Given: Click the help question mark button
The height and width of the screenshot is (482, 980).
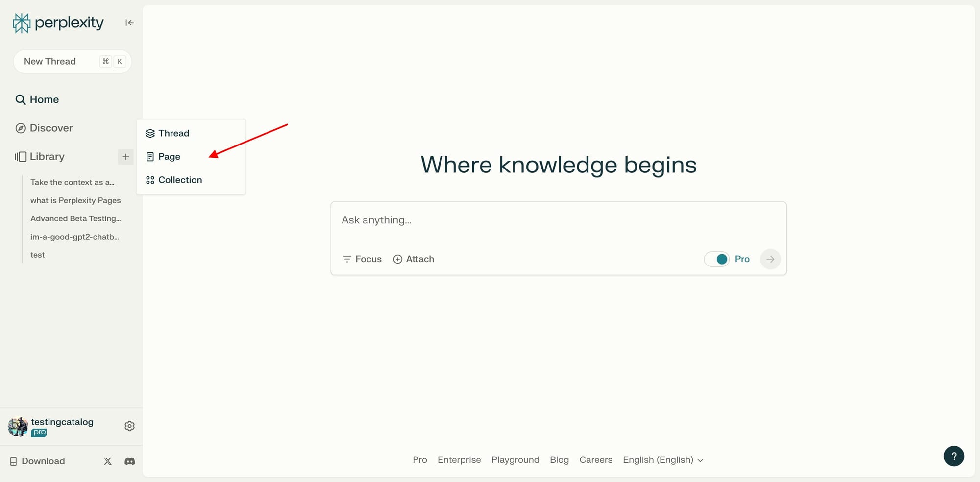Looking at the screenshot, I should 954,456.
